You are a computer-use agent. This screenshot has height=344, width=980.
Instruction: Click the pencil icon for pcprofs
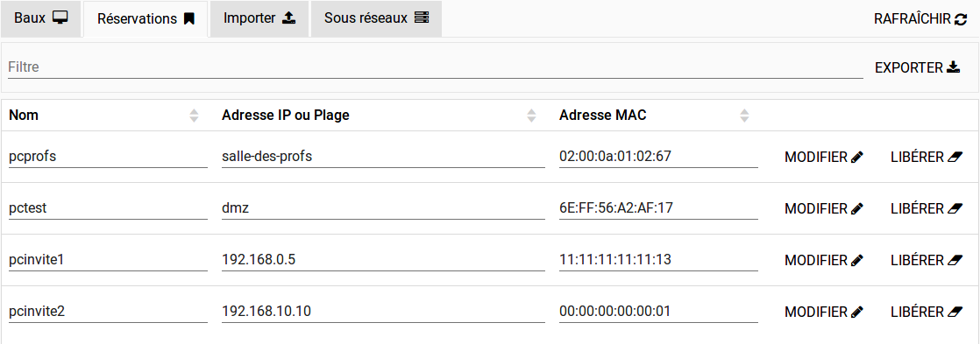(857, 158)
